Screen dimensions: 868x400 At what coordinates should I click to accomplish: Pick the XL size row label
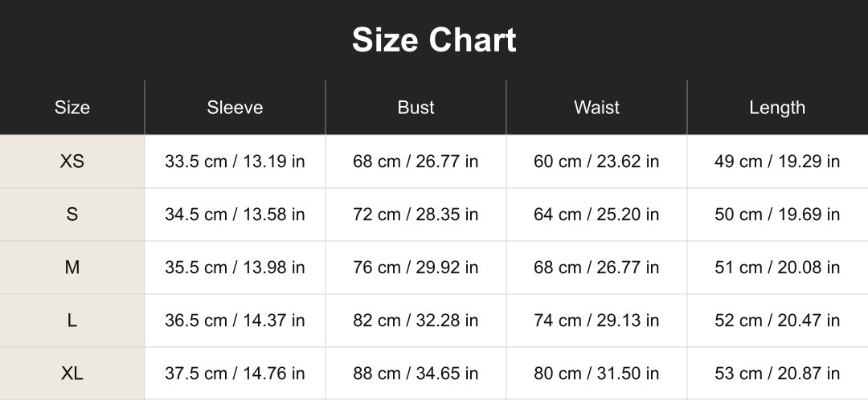[x=72, y=373]
